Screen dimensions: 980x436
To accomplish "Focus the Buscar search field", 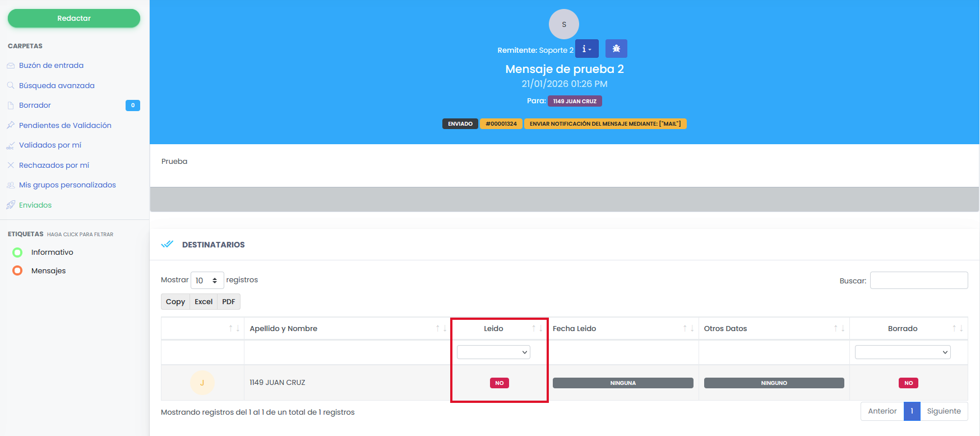I will (919, 281).
